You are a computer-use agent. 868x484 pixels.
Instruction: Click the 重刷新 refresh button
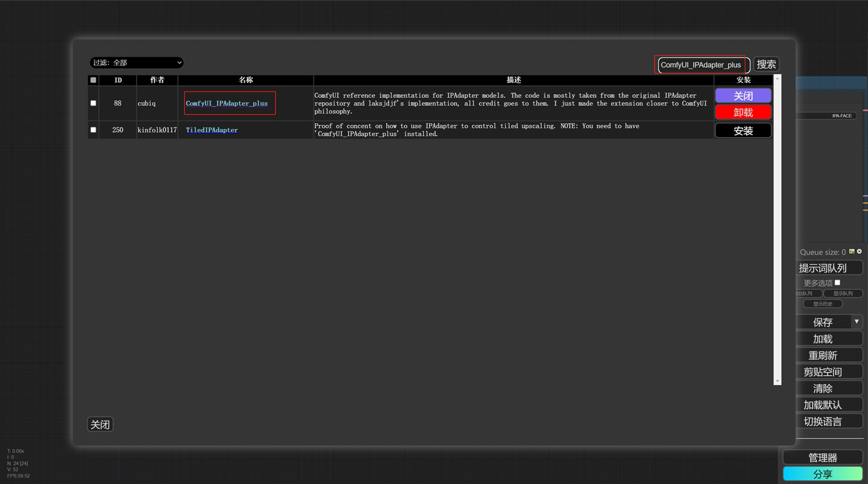point(823,355)
